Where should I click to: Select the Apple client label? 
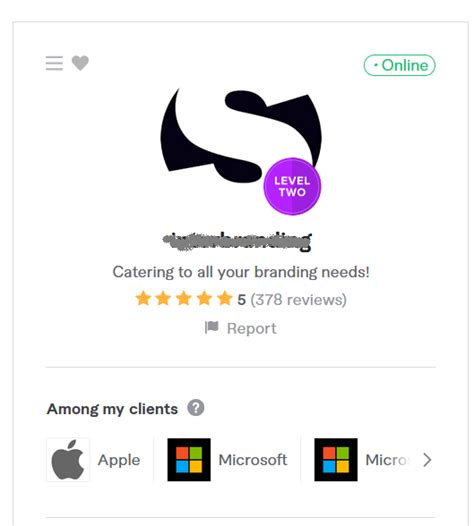tap(119, 460)
